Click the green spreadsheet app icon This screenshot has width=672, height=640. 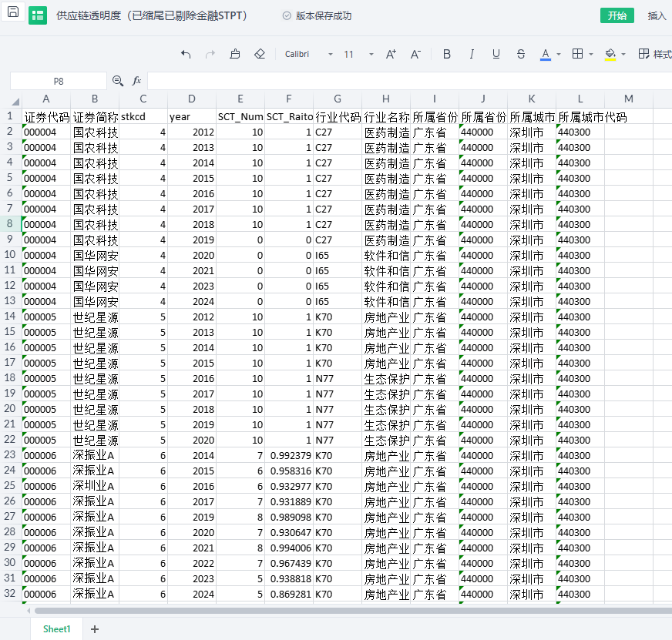(38, 16)
